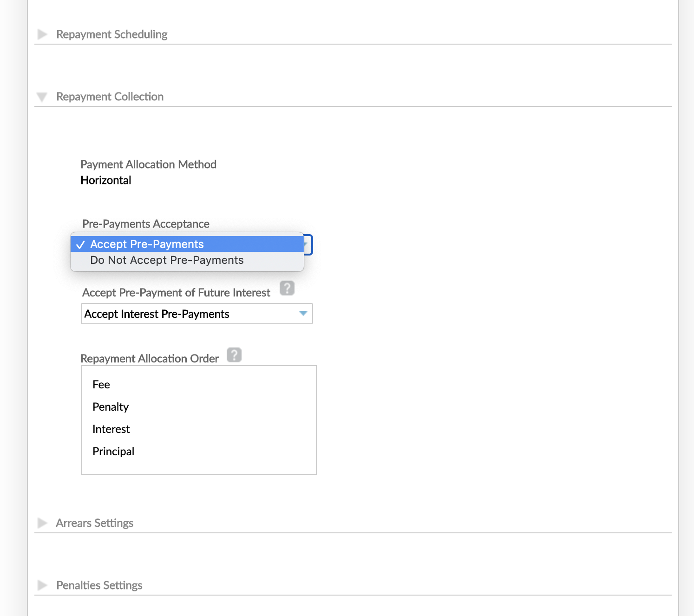Click the checkmark next to Accept Pre-Payments
694x616 pixels.
click(81, 243)
